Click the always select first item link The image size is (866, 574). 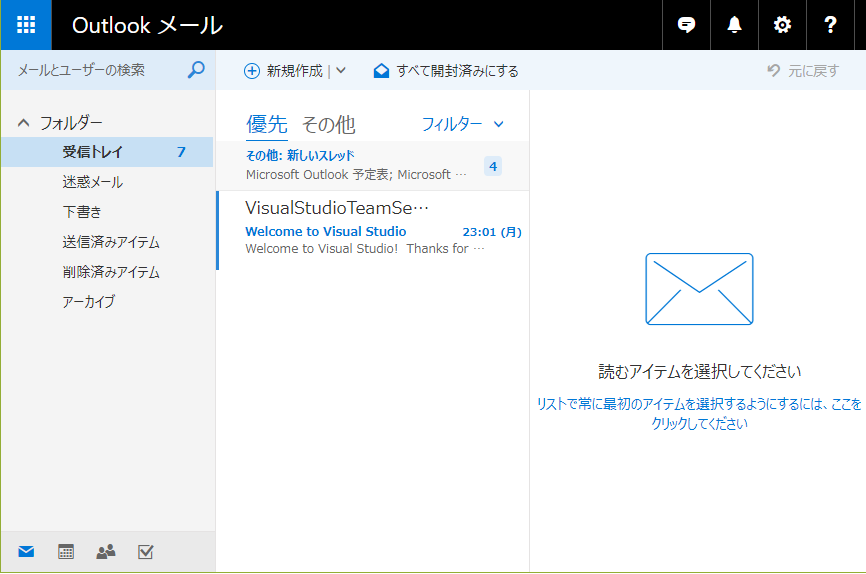(x=699, y=413)
